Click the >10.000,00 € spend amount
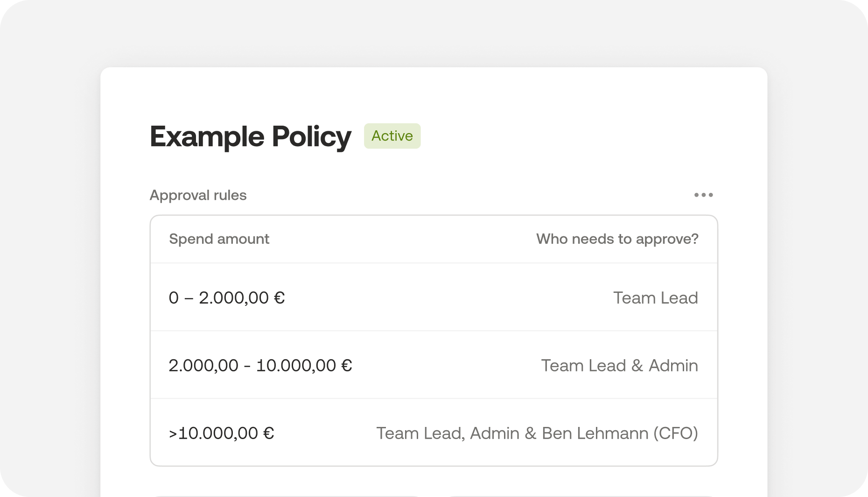The width and height of the screenshot is (868, 497). pyautogui.click(x=221, y=433)
